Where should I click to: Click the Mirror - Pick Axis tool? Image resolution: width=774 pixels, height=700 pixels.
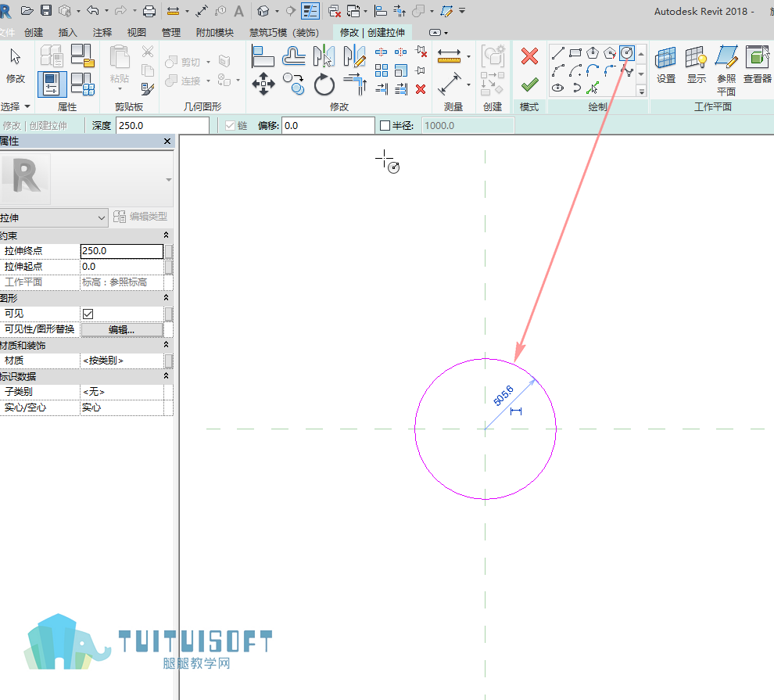coord(324,56)
